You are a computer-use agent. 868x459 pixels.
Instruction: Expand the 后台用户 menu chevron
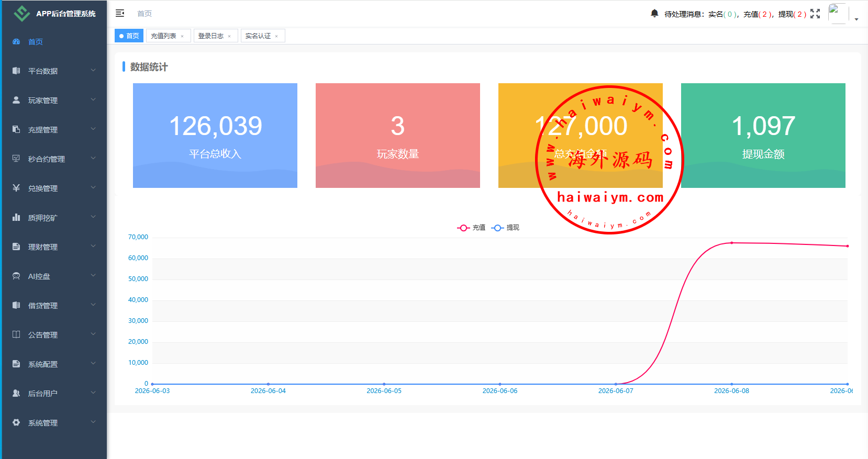tap(93, 393)
